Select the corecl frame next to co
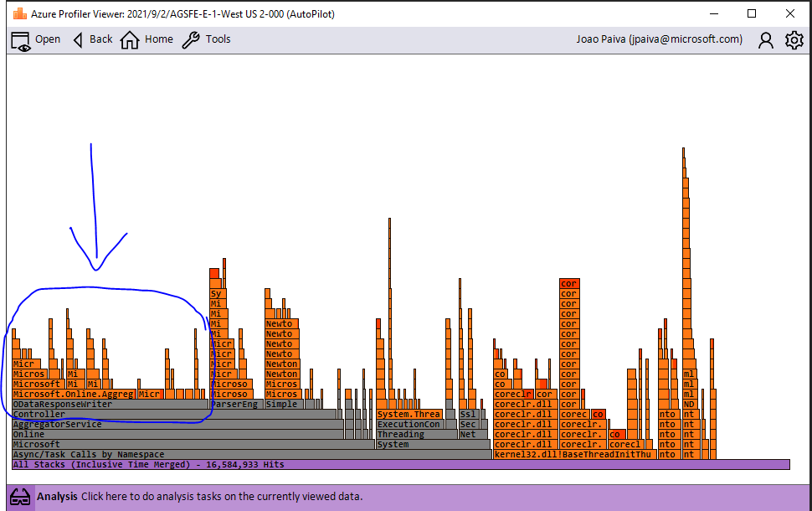The width and height of the screenshot is (812, 511). (626, 445)
